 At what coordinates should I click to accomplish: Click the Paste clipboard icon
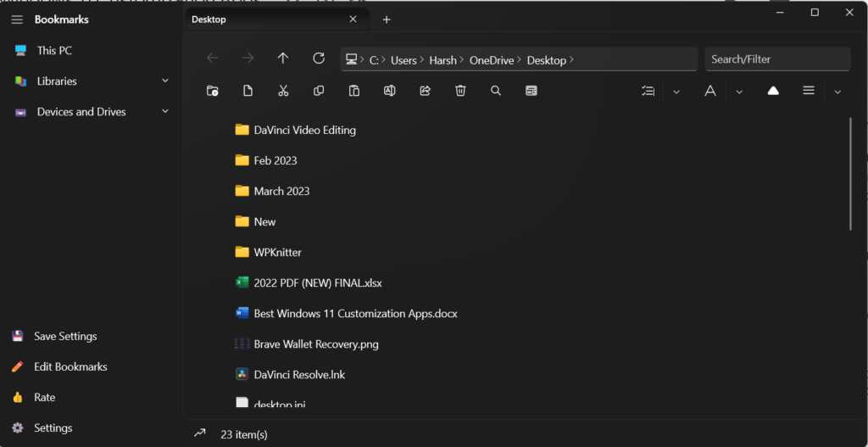pyautogui.click(x=354, y=91)
